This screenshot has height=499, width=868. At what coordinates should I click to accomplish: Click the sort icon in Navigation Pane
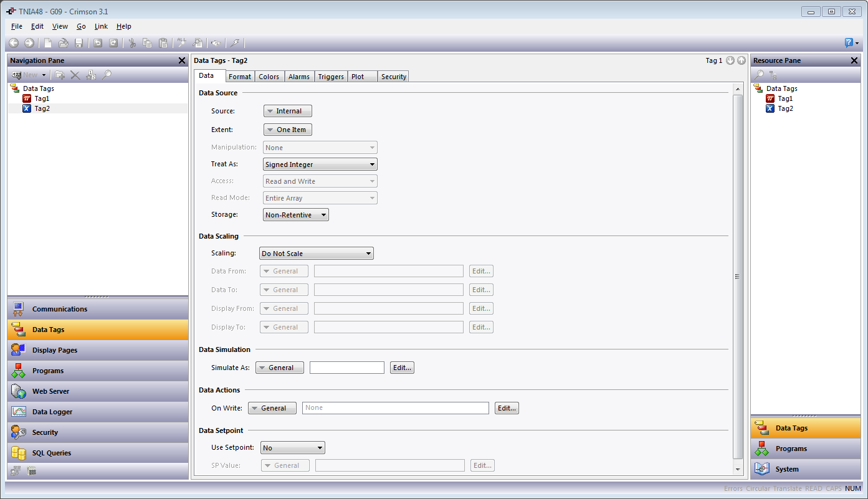click(91, 75)
